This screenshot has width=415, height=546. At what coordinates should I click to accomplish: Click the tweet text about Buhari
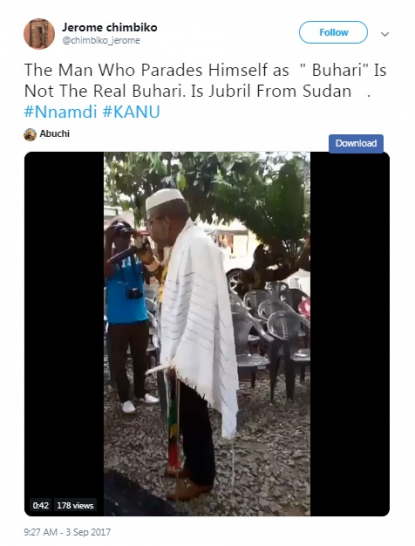tap(205, 81)
